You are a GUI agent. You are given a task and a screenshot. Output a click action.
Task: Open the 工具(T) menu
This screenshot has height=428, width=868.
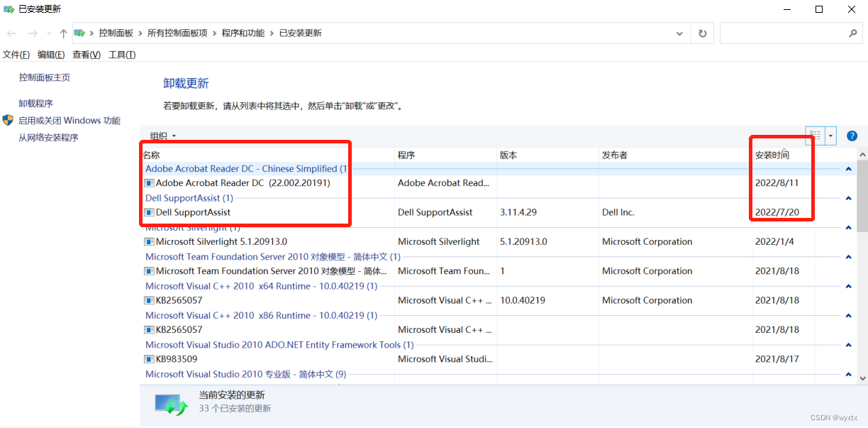[x=122, y=55]
